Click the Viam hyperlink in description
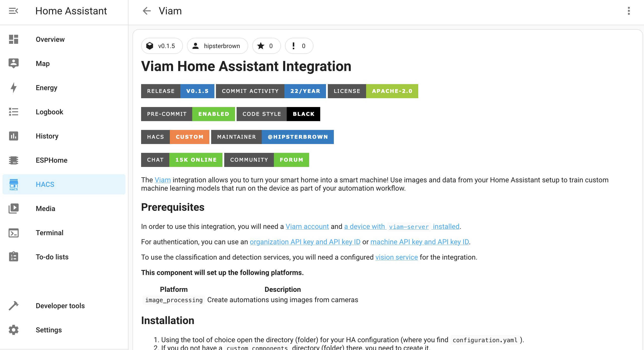Viewport: 644px width, 350px height. [x=163, y=180]
